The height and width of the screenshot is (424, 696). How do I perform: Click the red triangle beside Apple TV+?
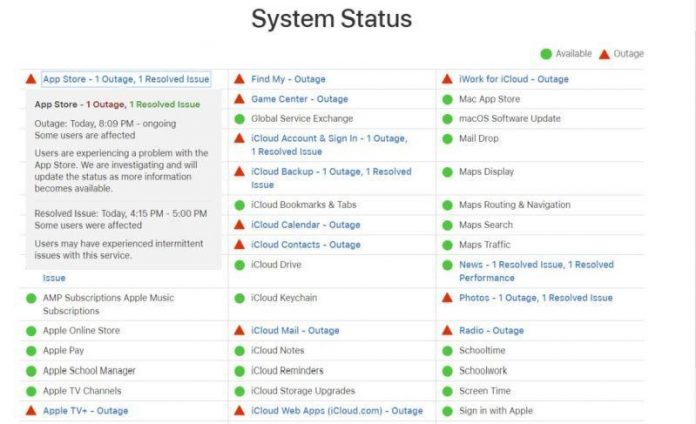pos(31,410)
